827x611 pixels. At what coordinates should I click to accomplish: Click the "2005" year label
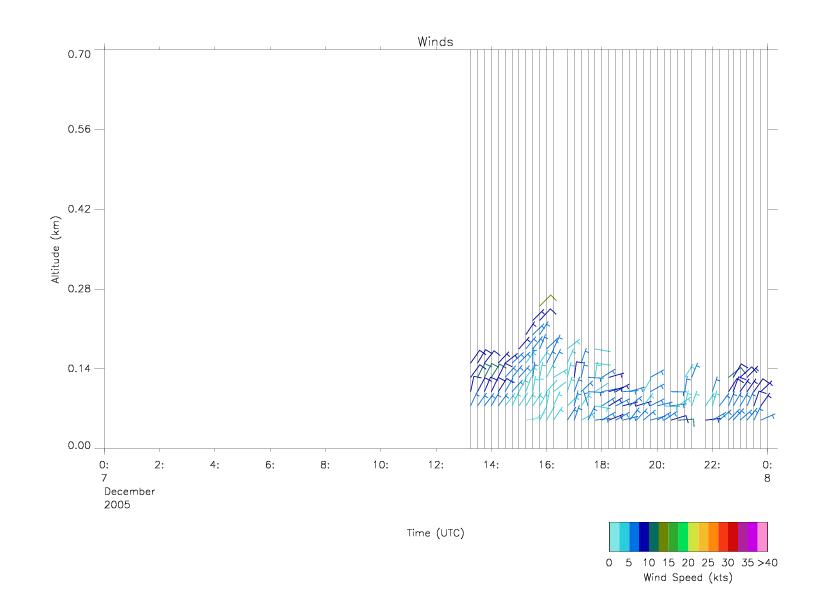click(x=117, y=504)
